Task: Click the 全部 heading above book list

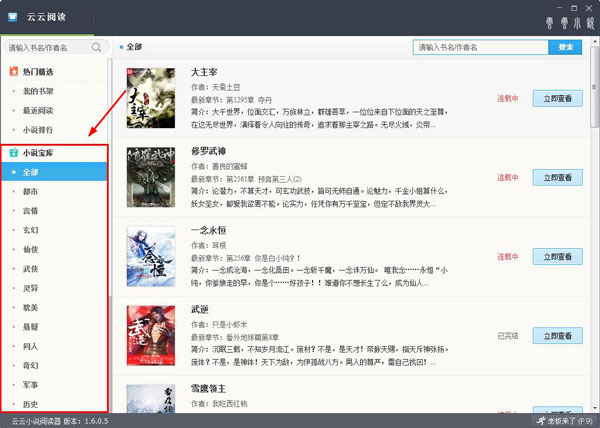Action: click(134, 47)
